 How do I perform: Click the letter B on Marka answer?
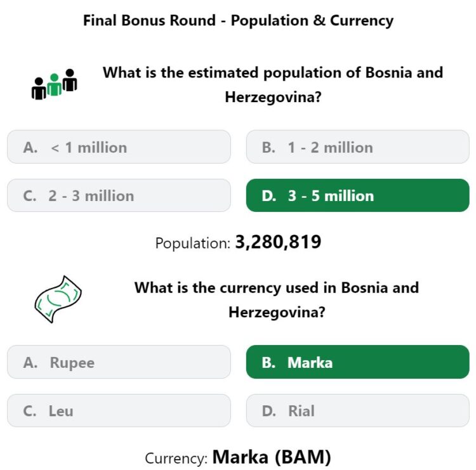(x=268, y=362)
